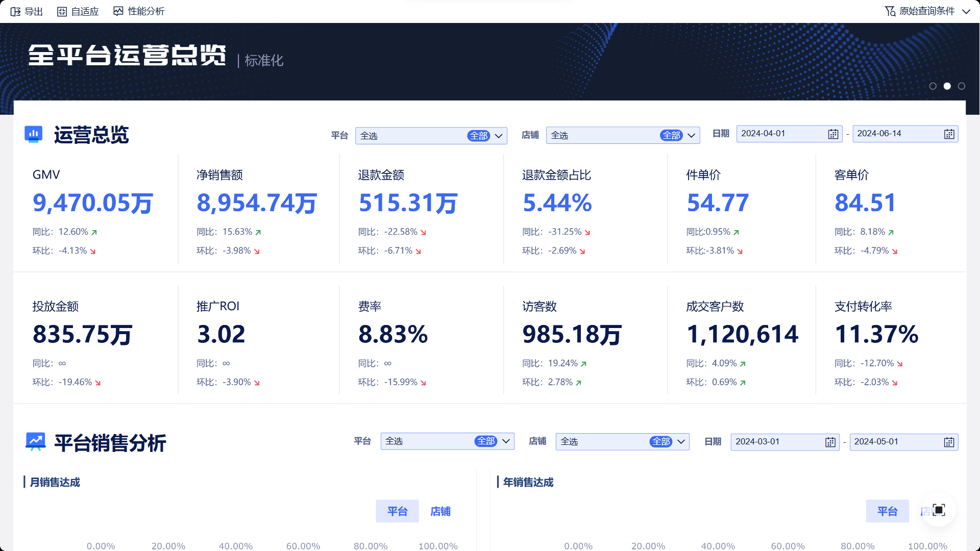Click the Adaptive layout (自适应) icon
Screen dimensions: 980x551
click(62, 11)
